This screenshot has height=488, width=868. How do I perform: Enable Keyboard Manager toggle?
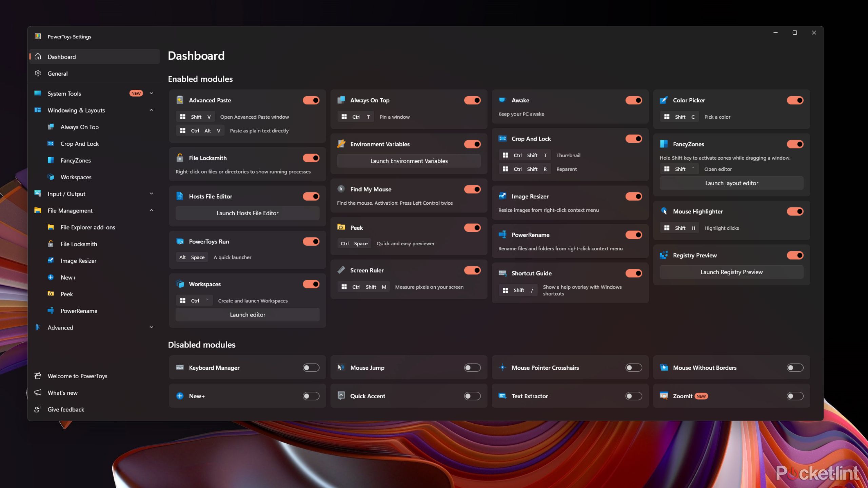click(311, 368)
